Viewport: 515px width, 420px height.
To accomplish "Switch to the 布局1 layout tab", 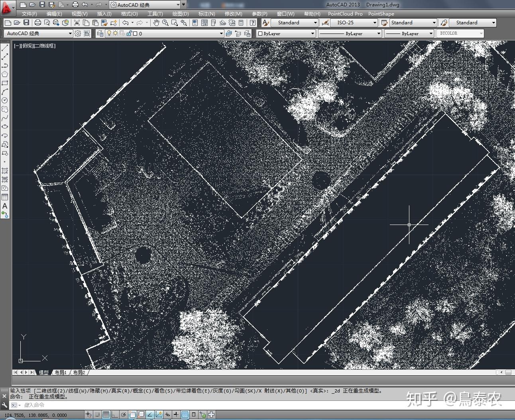I will point(61,372).
